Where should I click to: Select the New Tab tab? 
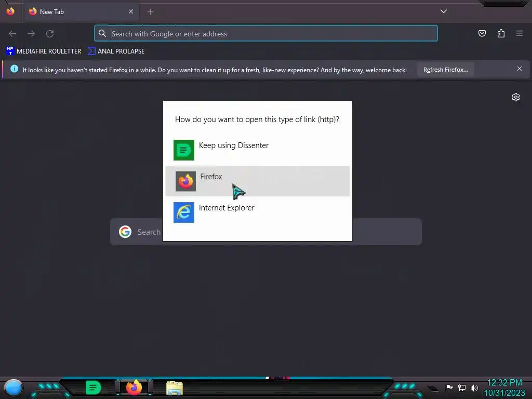(81, 12)
